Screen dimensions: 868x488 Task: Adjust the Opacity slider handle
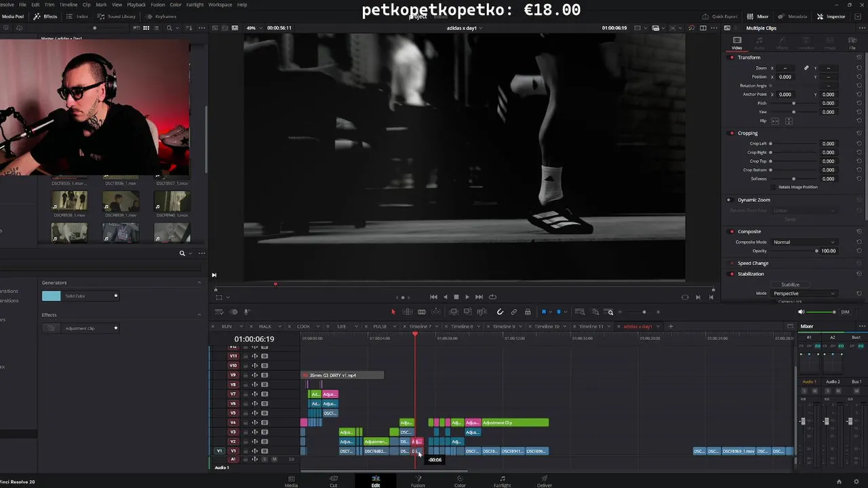816,251
